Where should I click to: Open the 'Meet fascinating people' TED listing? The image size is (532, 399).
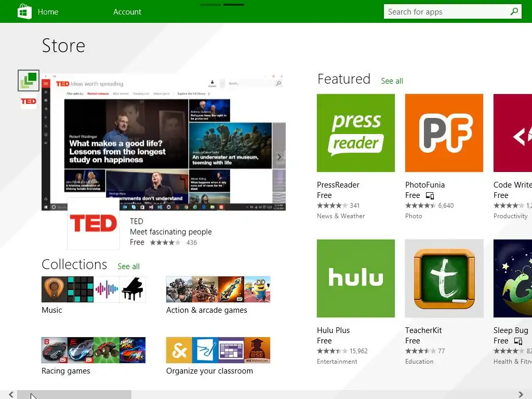170,232
